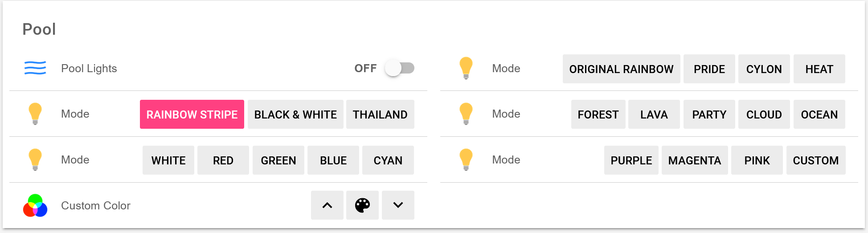The image size is (868, 233).
Task: Select the Rainbow Stripe mode
Action: [x=192, y=114]
